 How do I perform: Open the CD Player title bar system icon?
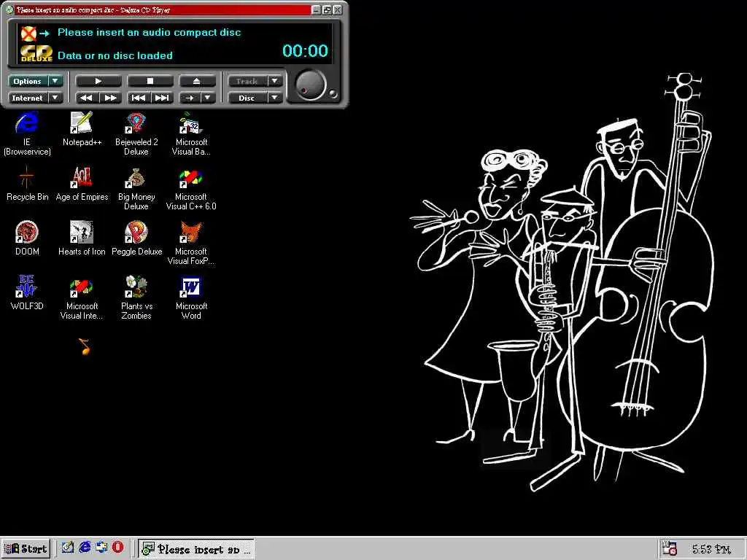pos(9,9)
